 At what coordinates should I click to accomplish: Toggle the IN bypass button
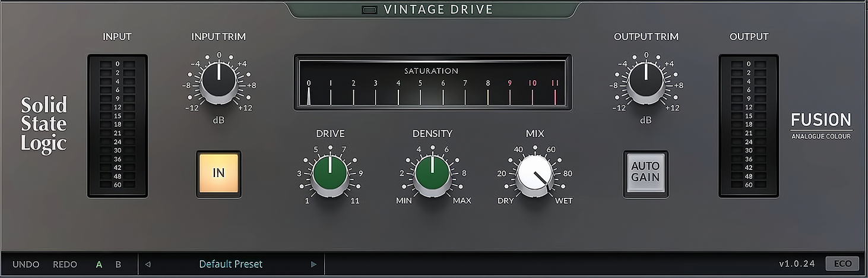pyautogui.click(x=218, y=173)
